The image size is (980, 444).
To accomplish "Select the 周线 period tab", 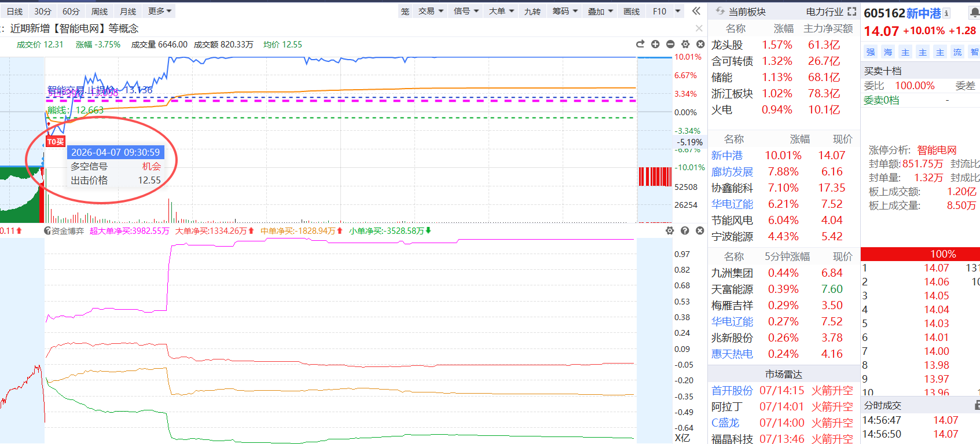I will click(x=100, y=11).
